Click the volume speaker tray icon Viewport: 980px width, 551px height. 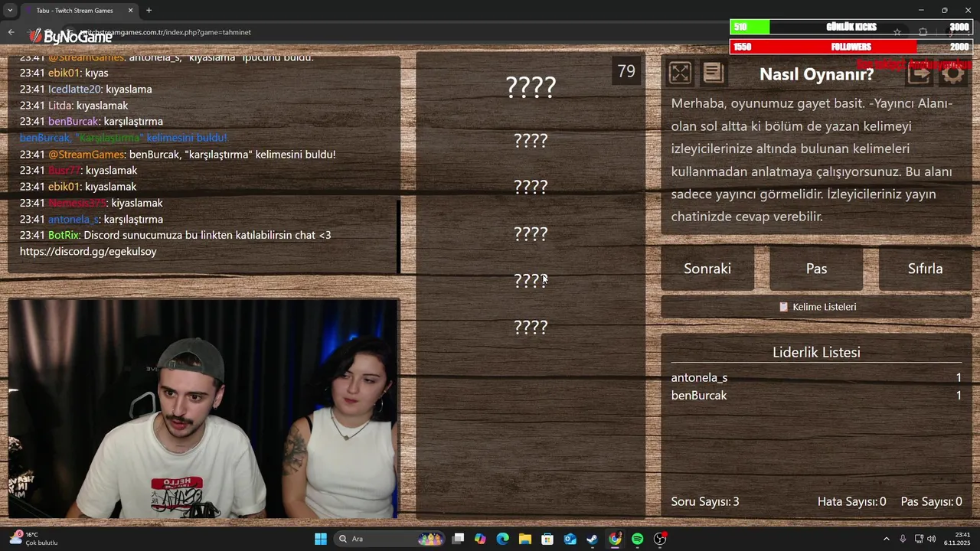tap(932, 539)
